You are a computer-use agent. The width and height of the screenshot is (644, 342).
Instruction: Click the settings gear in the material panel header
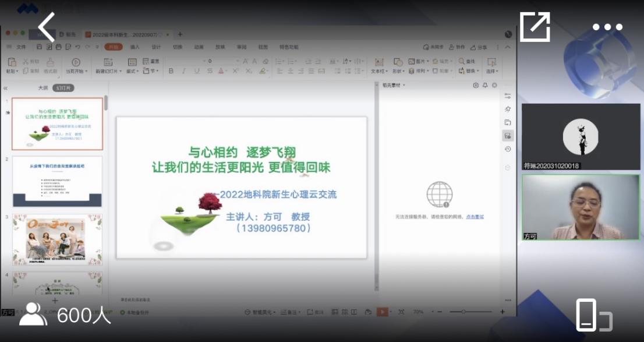point(476,85)
